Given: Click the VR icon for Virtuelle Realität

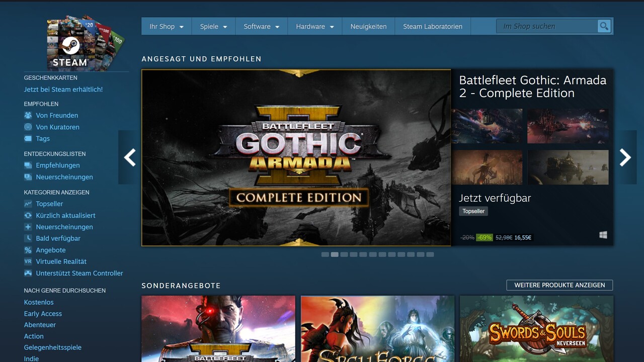Looking at the screenshot, I should point(28,261).
